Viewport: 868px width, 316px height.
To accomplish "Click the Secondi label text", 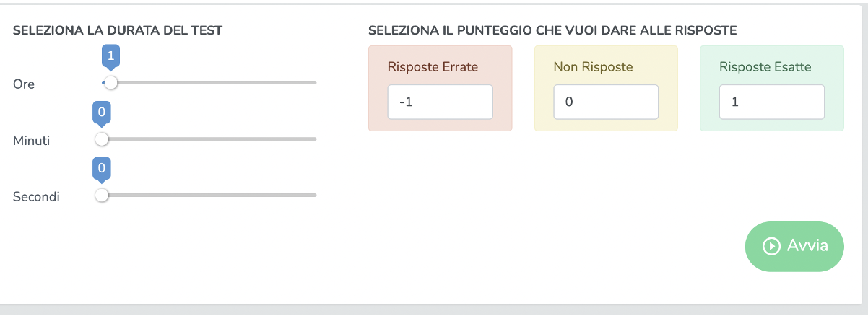I will [36, 196].
